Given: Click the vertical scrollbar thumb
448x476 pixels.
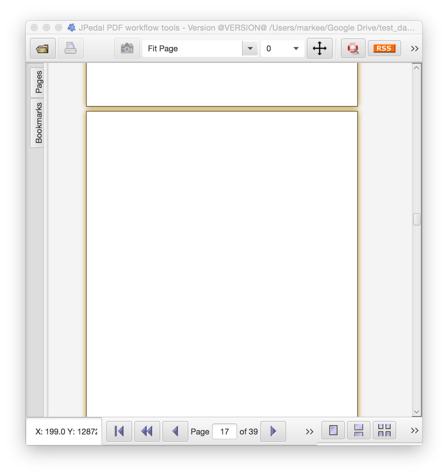Looking at the screenshot, I should tap(417, 219).
